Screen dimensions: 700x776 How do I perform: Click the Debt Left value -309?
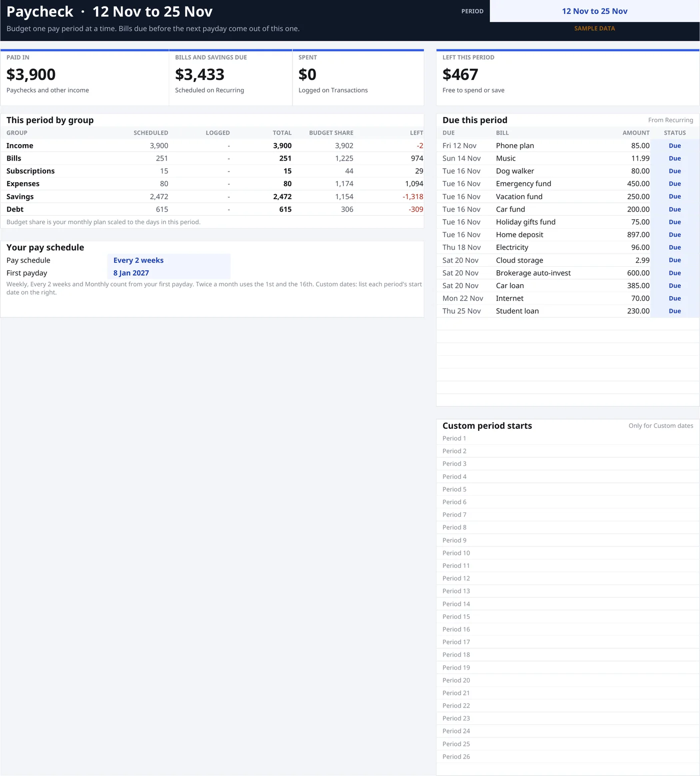(x=416, y=209)
